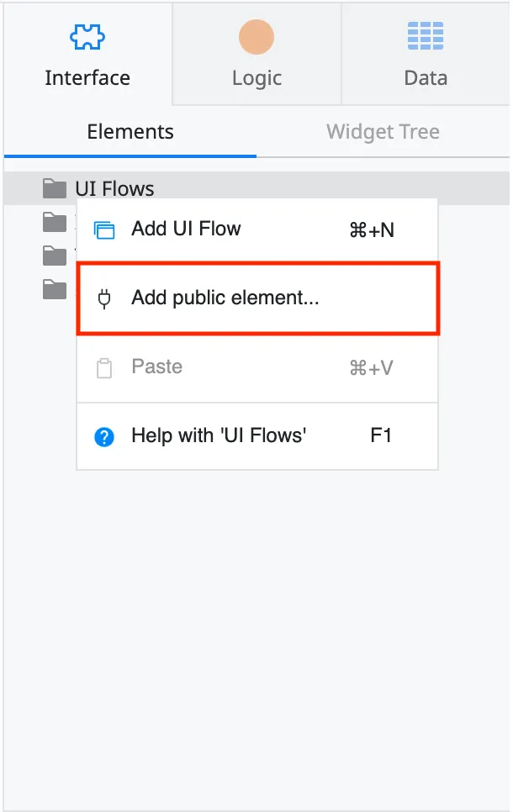513x812 pixels.
Task: Click the Add UI Flow screen icon
Action: [x=105, y=228]
